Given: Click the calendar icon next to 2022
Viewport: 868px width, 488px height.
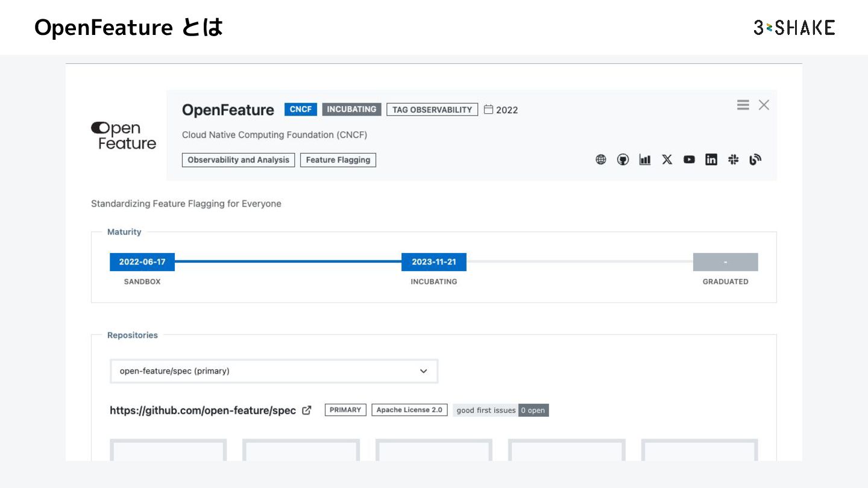Looking at the screenshot, I should tap(489, 110).
